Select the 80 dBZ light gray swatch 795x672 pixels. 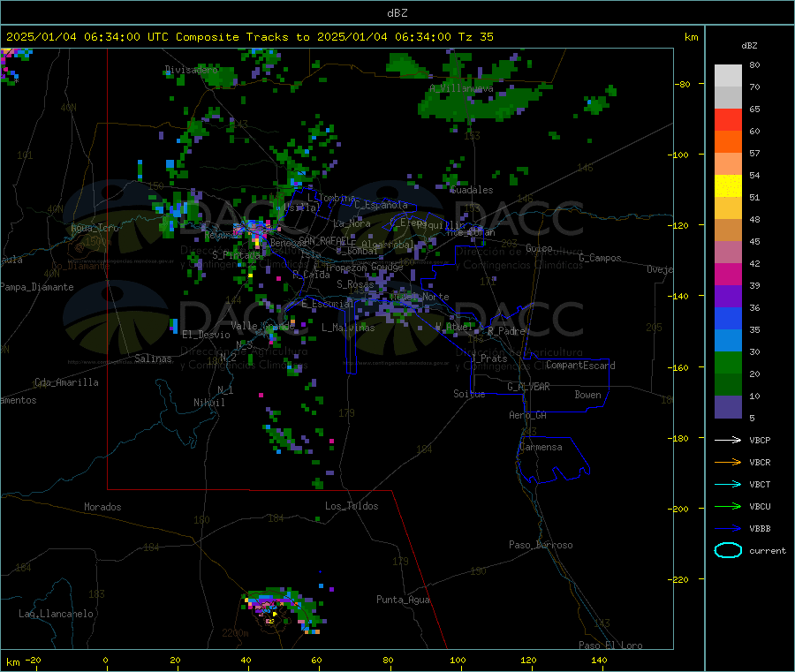coord(728,76)
